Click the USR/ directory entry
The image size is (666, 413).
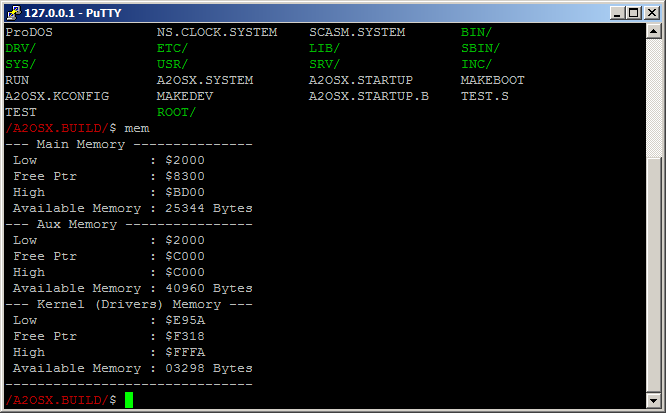(x=172, y=64)
